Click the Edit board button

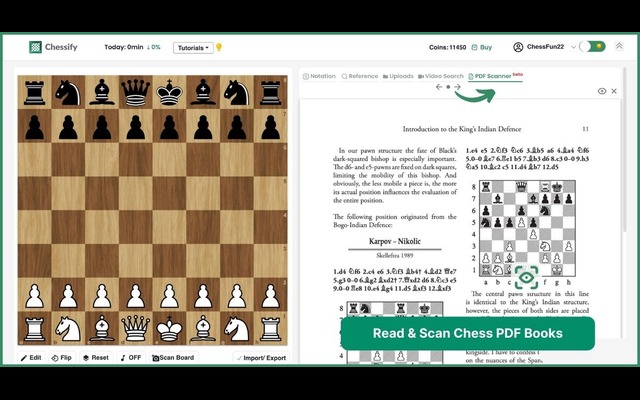tap(31, 358)
